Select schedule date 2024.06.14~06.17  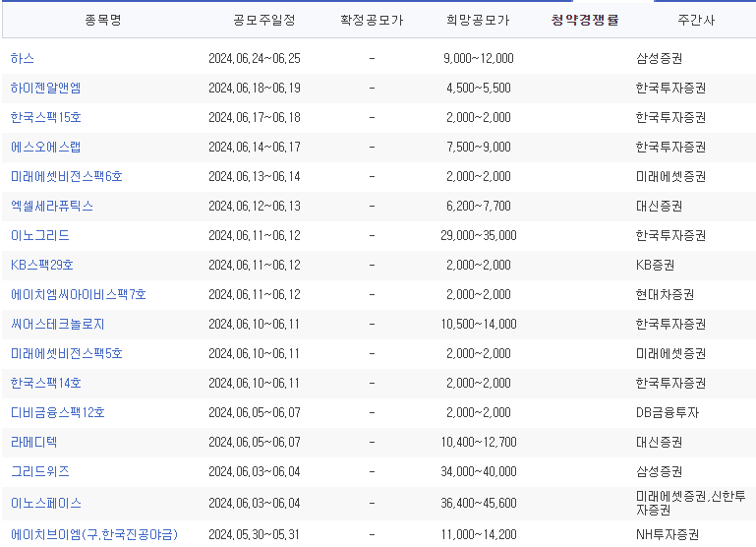[255, 147]
